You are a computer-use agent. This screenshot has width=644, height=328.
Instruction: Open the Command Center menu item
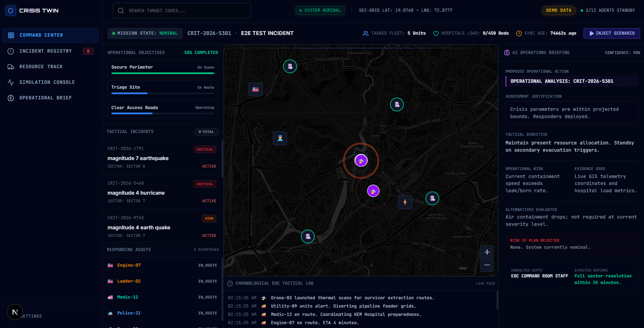(50, 35)
